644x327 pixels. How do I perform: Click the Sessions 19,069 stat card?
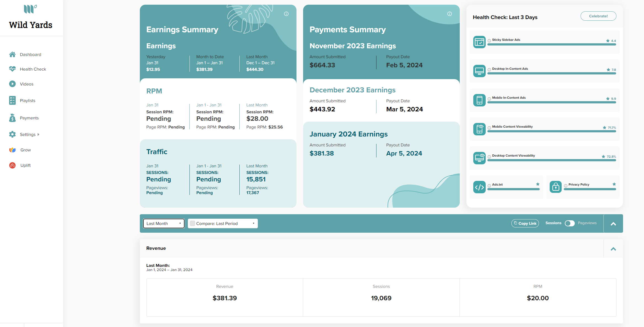(x=381, y=297)
